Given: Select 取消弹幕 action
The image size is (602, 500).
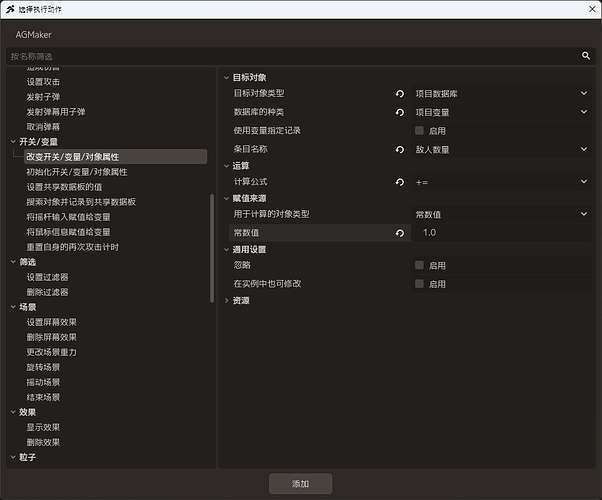Looking at the screenshot, I should (x=43, y=127).
